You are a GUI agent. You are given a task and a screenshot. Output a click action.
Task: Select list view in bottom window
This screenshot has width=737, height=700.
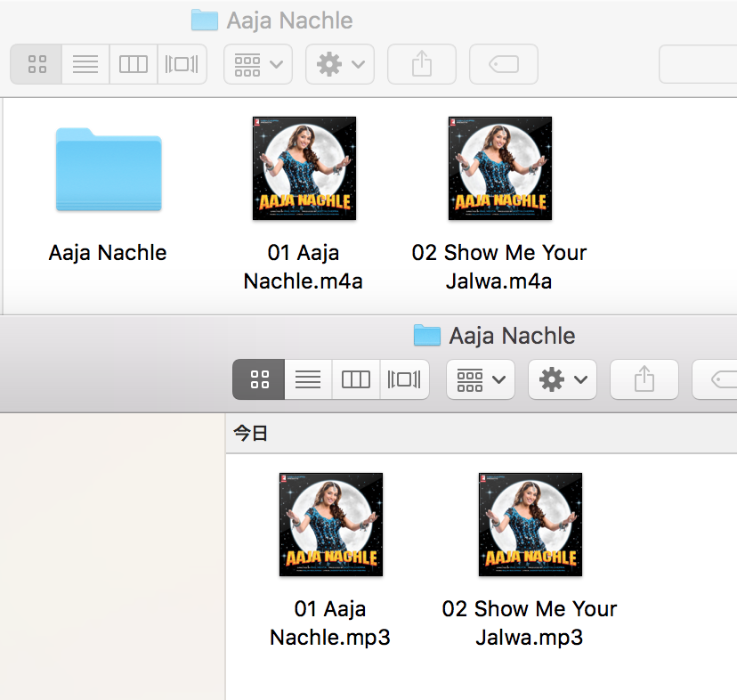point(308,380)
